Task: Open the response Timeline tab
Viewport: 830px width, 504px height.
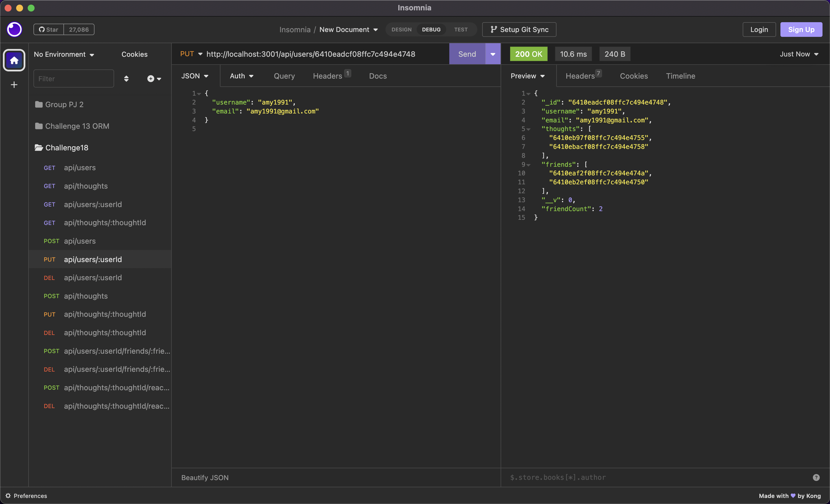Action: [680, 76]
